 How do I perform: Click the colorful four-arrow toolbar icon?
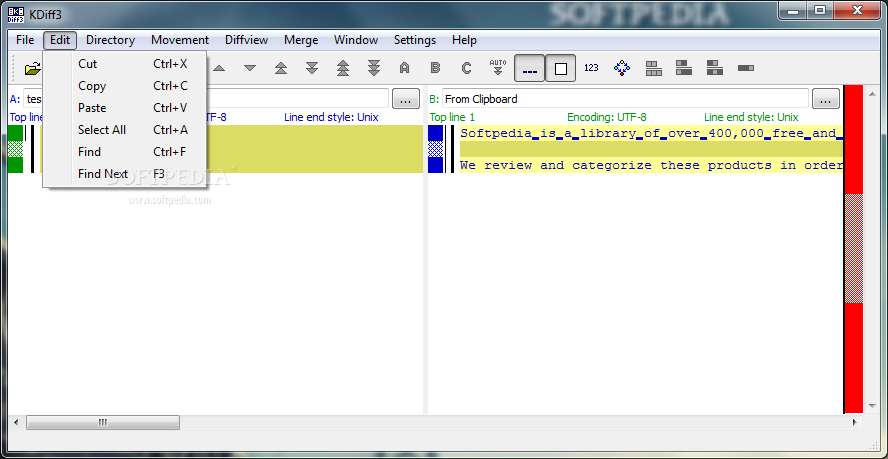622,69
